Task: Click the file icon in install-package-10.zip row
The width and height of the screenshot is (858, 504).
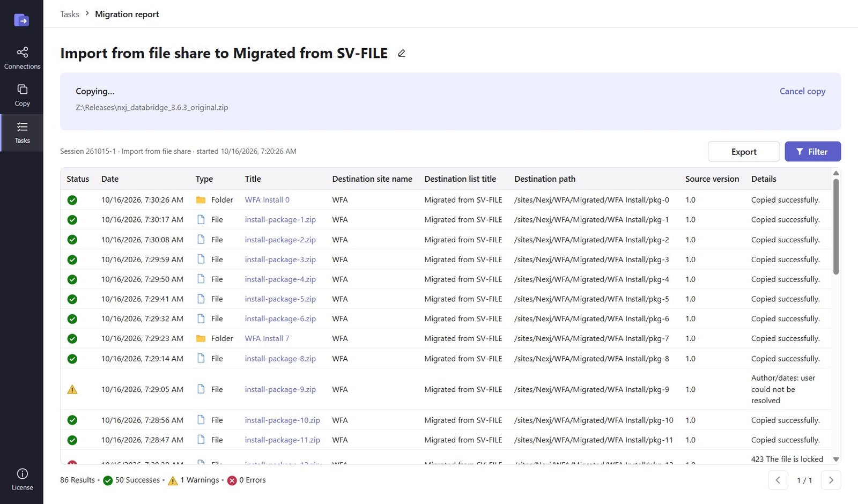Action: point(201,420)
